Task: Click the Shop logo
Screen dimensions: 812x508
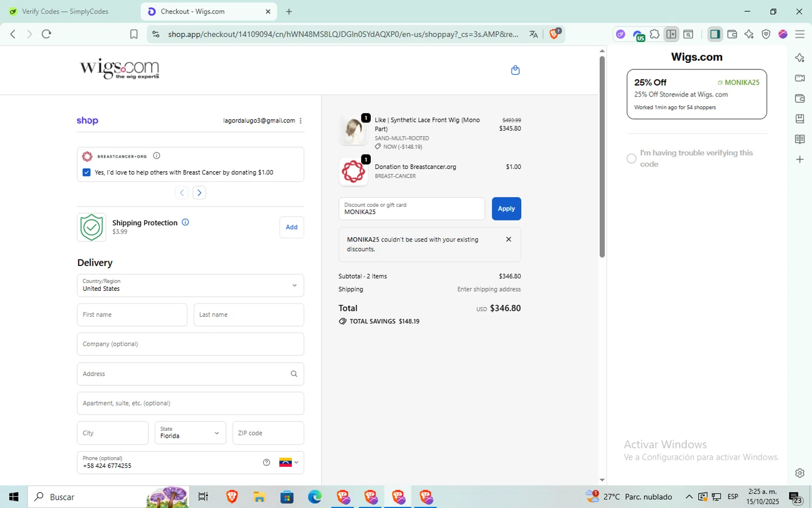Action: [x=87, y=121]
